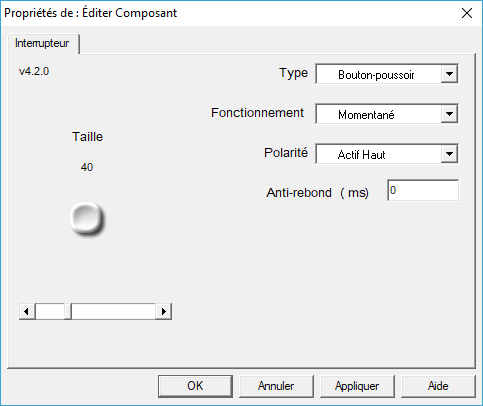Open help with the Aide button
This screenshot has width=483, height=406.
[x=438, y=386]
